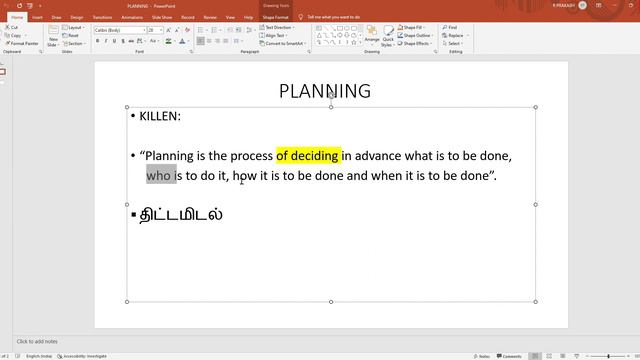The image size is (640, 360).
Task: Apply strikethrough to text
Action: (x=131, y=41)
